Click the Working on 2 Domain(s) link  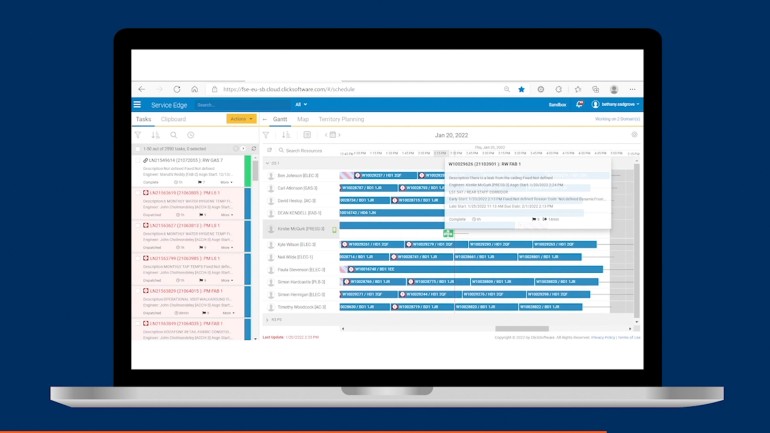(x=617, y=119)
